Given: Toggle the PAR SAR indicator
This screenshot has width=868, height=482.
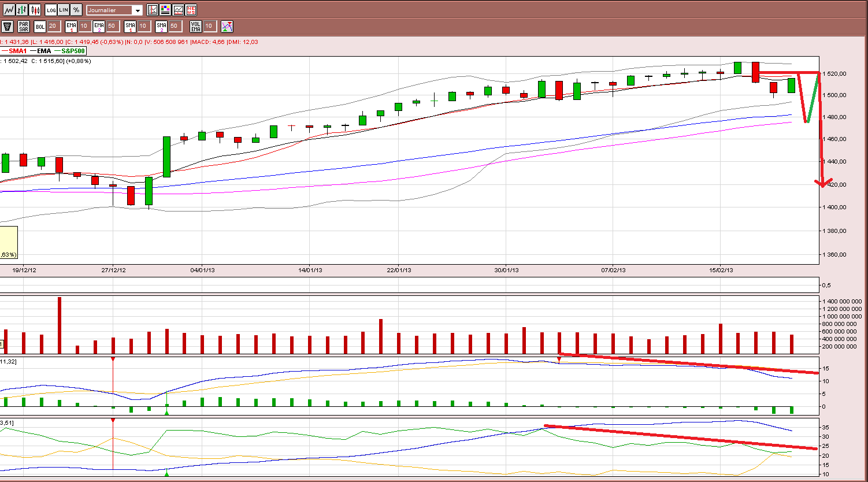Looking at the screenshot, I should pos(23,26).
